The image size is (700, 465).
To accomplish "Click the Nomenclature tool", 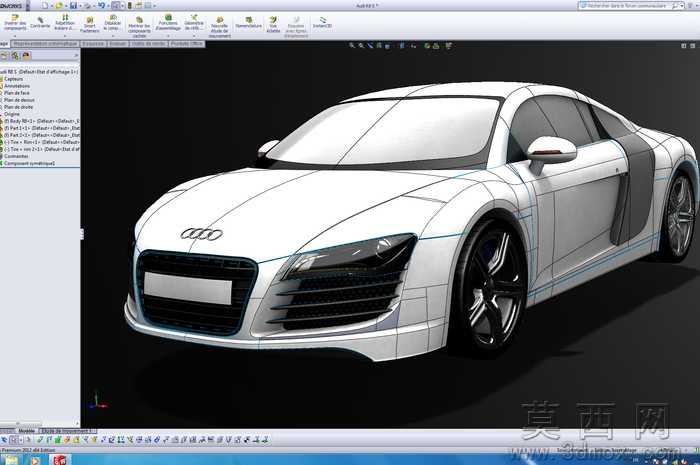I will point(249,23).
